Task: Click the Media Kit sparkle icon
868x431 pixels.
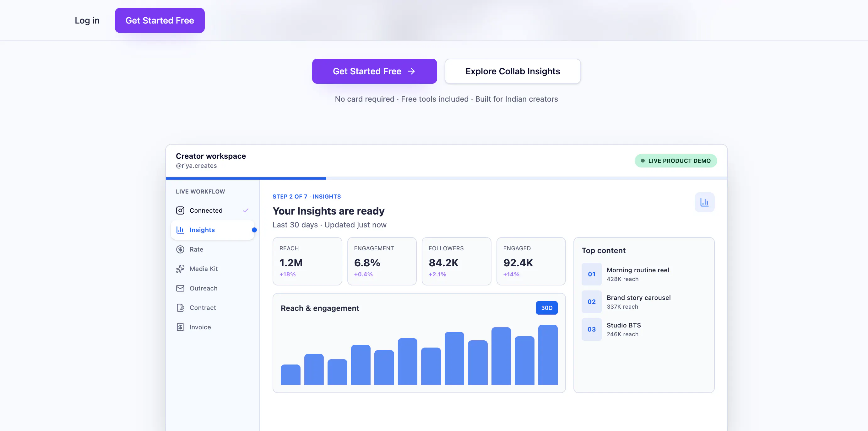Action: (x=180, y=269)
